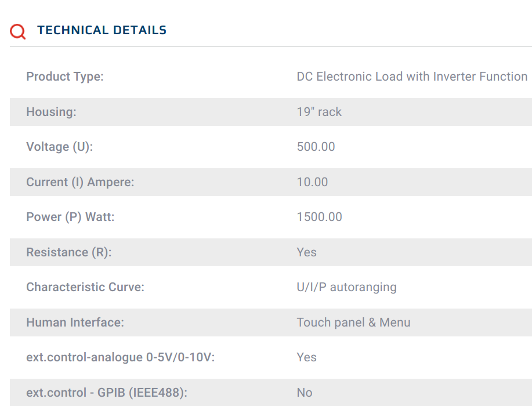Click the Voltage (U) label
Image resolution: width=532 pixels, height=406 pixels.
click(59, 147)
